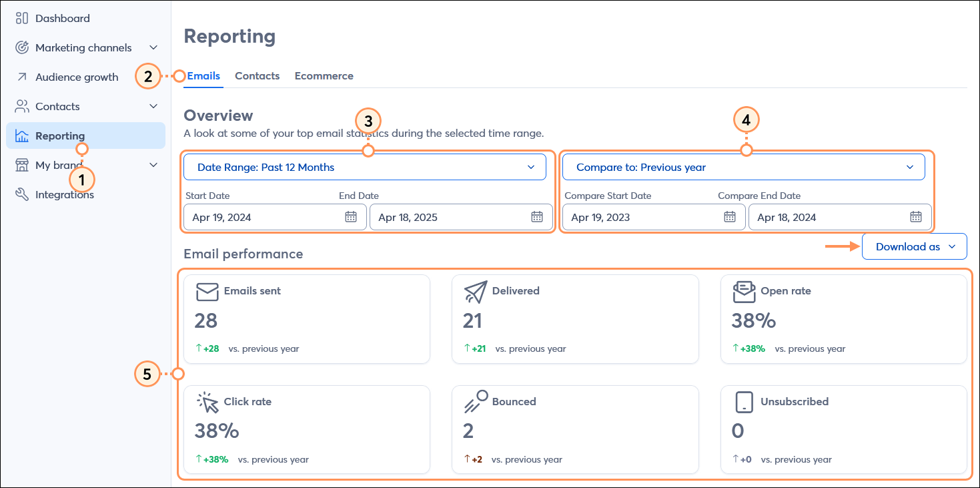Open the Download as dropdown
The height and width of the screenshot is (488, 980).
click(915, 246)
